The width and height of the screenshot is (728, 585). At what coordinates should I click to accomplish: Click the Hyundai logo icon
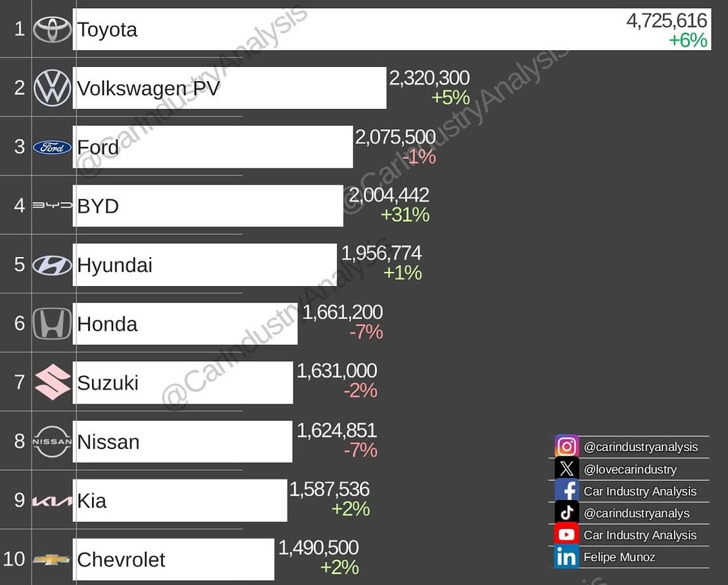(x=52, y=264)
